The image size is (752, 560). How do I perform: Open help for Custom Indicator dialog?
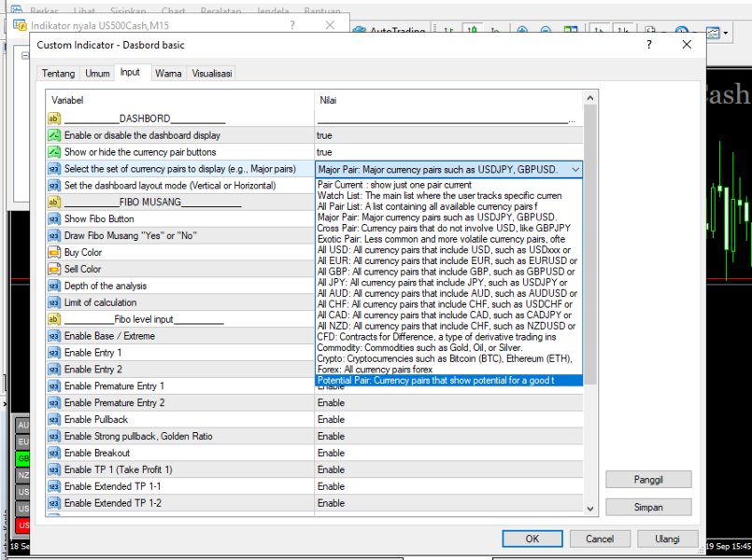tap(649, 45)
